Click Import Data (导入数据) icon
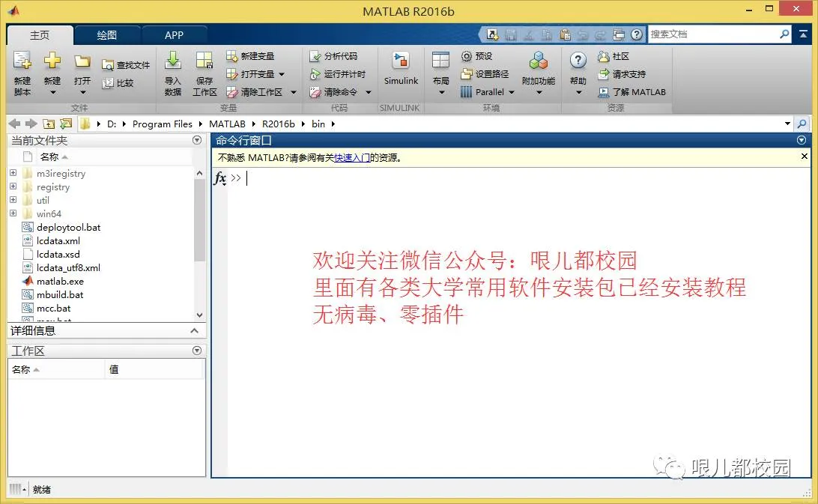This screenshot has height=504, width=818. point(173,61)
